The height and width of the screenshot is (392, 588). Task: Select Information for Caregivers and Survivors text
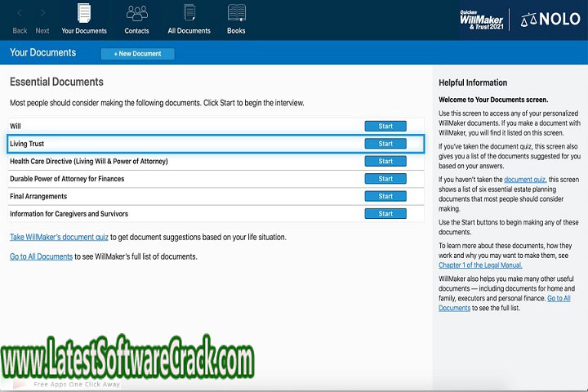pyautogui.click(x=69, y=214)
